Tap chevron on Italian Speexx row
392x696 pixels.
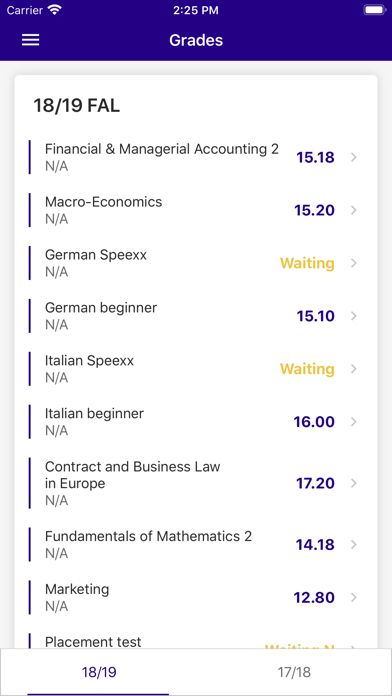(x=354, y=368)
